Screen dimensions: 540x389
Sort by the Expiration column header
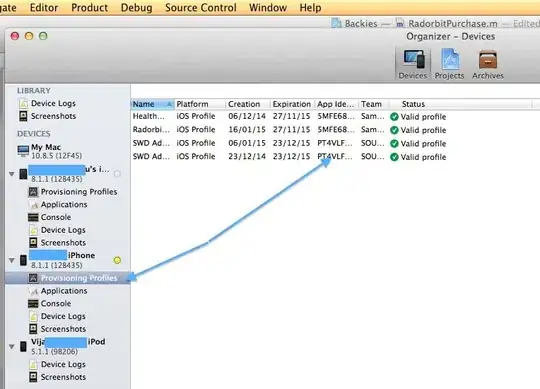coord(292,104)
